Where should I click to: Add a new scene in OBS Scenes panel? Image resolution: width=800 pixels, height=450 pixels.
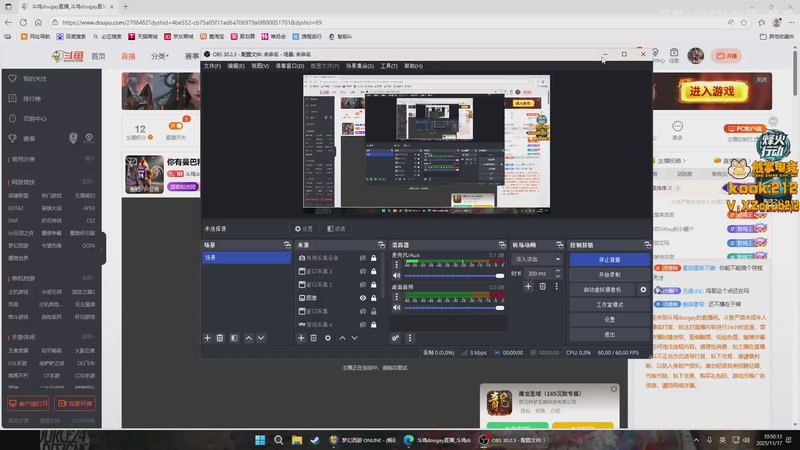click(x=207, y=338)
